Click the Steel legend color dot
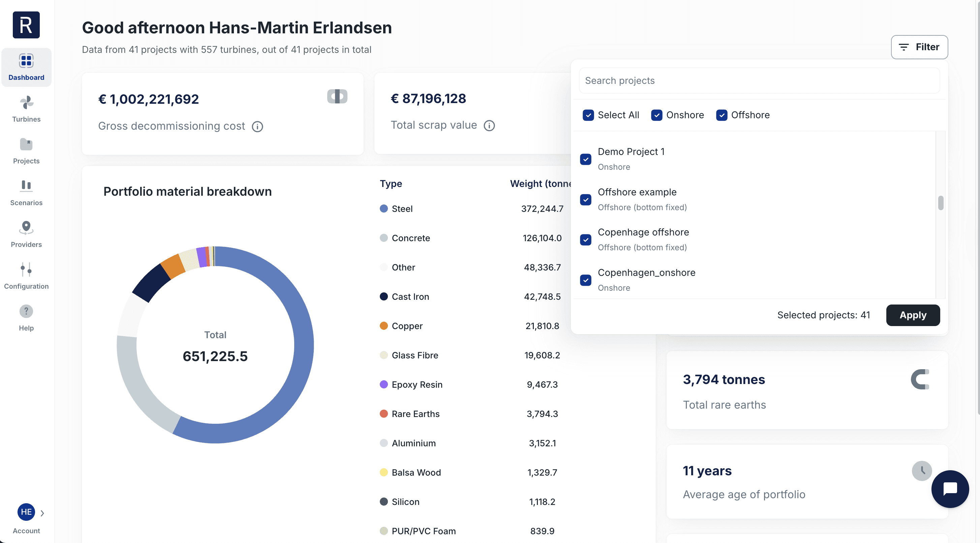The height and width of the screenshot is (543, 980). pos(384,209)
